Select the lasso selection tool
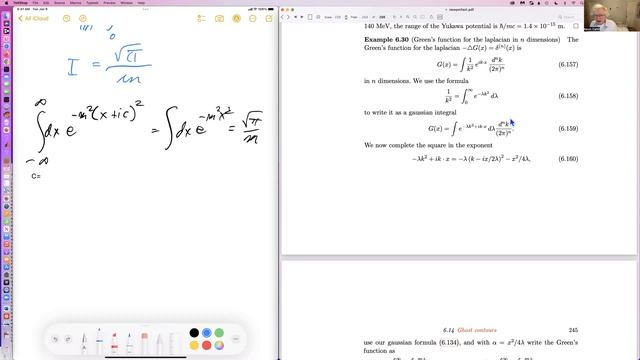 tap(159, 343)
